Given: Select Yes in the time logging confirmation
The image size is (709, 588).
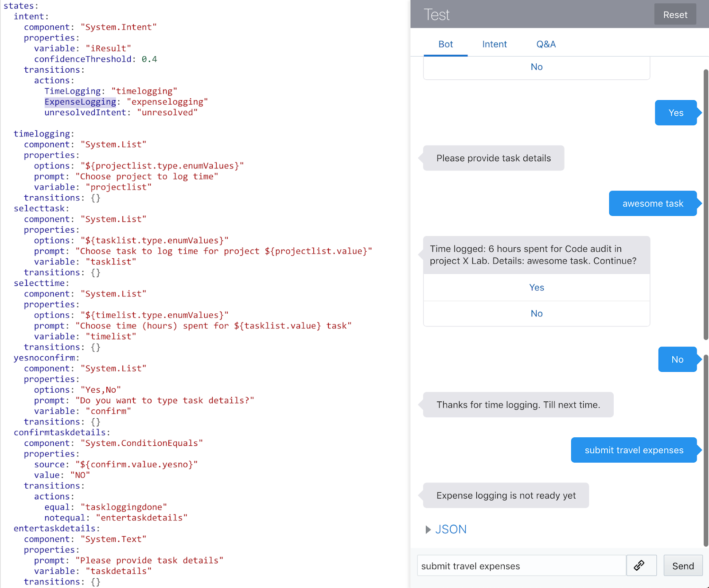Looking at the screenshot, I should pos(536,287).
